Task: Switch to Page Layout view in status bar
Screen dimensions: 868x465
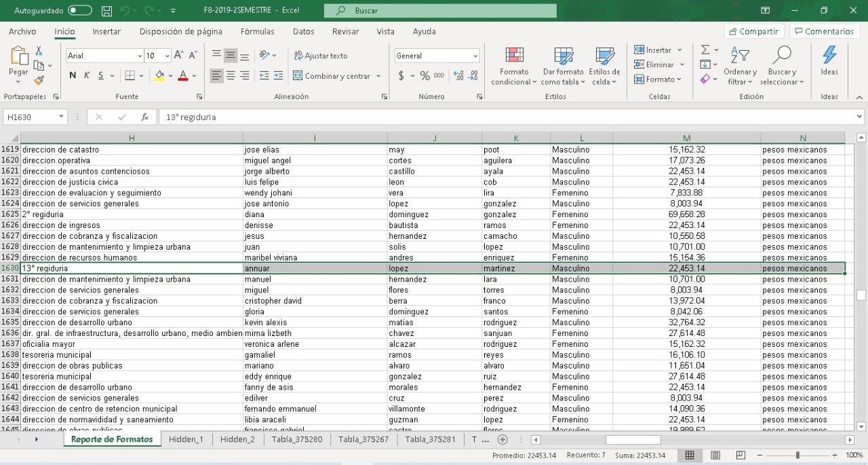Action: point(715,455)
